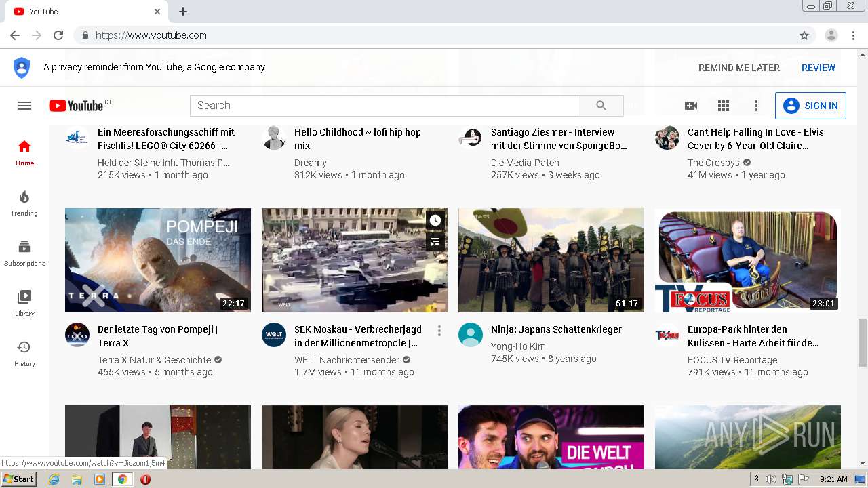Open Internet Explorer from the taskbar
The height and width of the screenshot is (488, 868).
tap(54, 479)
